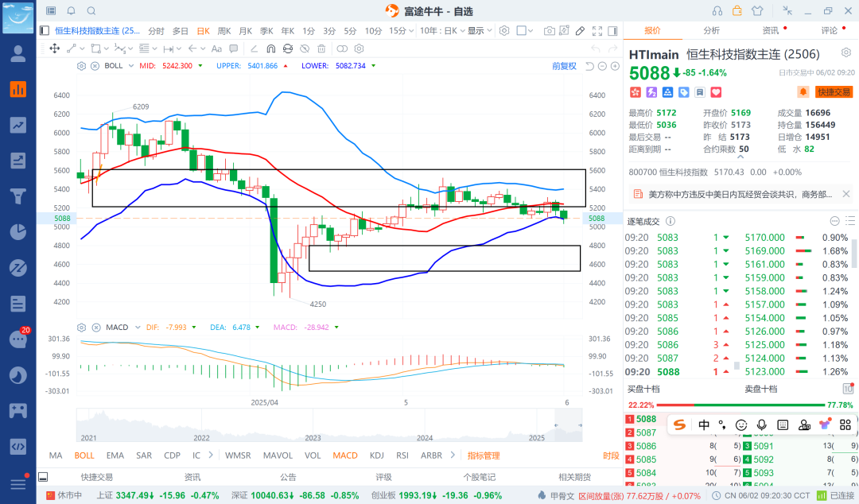859x504 pixels.
Task: Open the game controller sidebar icon
Action: (x=18, y=410)
